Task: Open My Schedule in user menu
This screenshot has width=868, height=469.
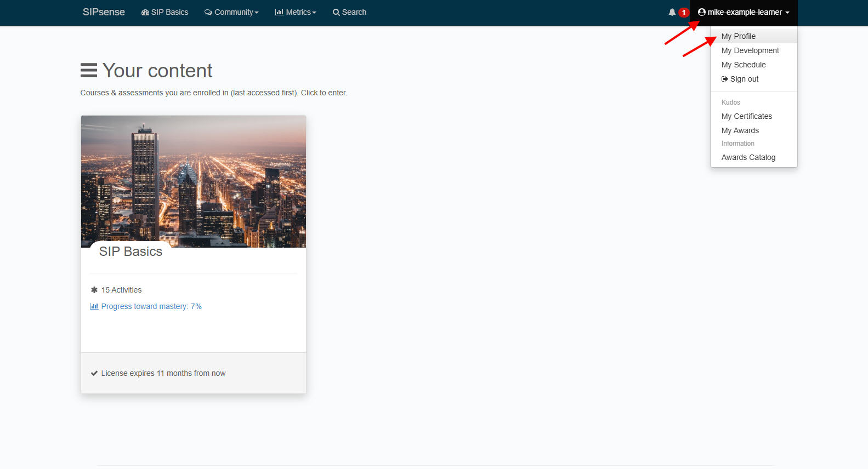Action: coord(753,65)
